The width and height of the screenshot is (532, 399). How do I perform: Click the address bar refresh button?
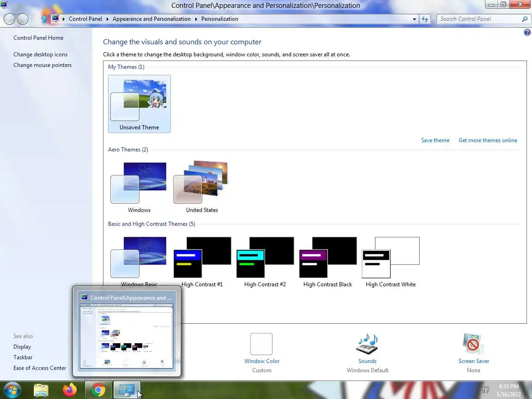coord(425,19)
